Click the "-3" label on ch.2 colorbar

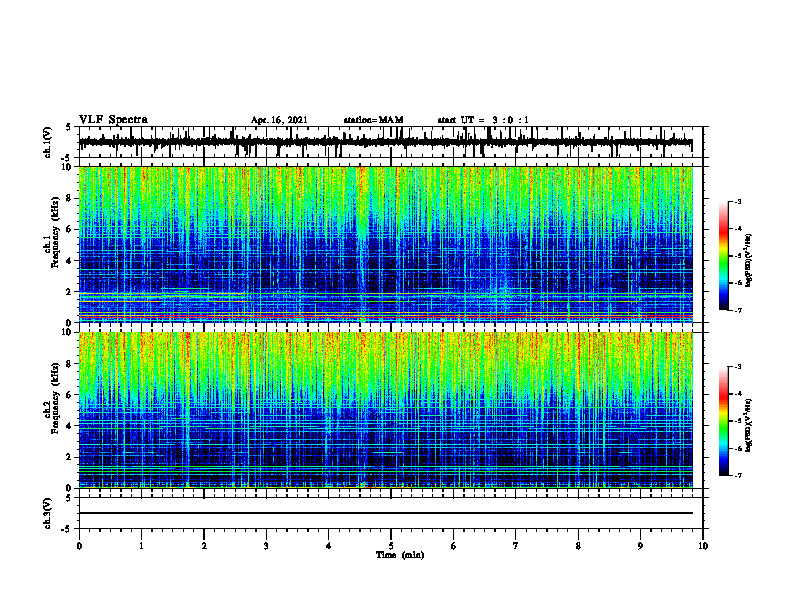point(737,367)
